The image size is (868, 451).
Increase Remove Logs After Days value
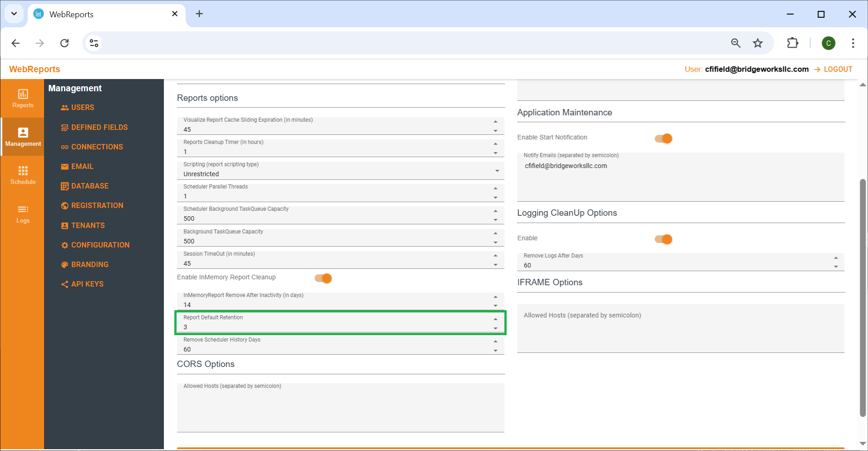836,258
